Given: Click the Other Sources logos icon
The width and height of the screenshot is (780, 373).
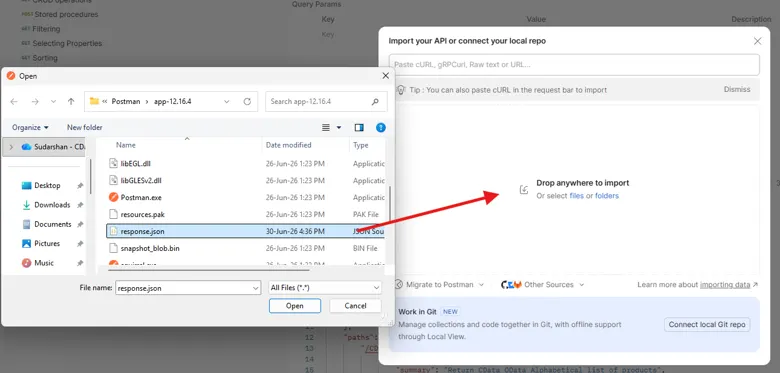Looking at the screenshot, I should pos(511,285).
